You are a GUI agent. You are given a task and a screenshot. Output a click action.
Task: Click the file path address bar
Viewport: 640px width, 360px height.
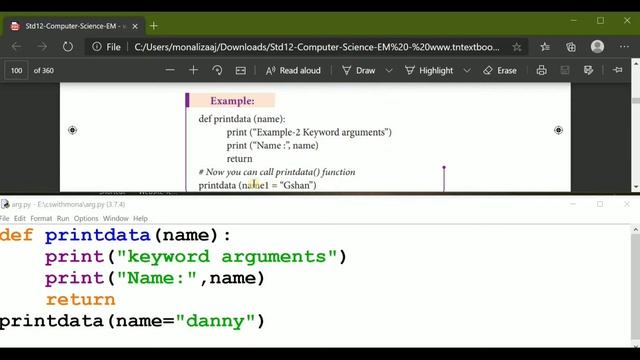pyautogui.click(x=317, y=47)
